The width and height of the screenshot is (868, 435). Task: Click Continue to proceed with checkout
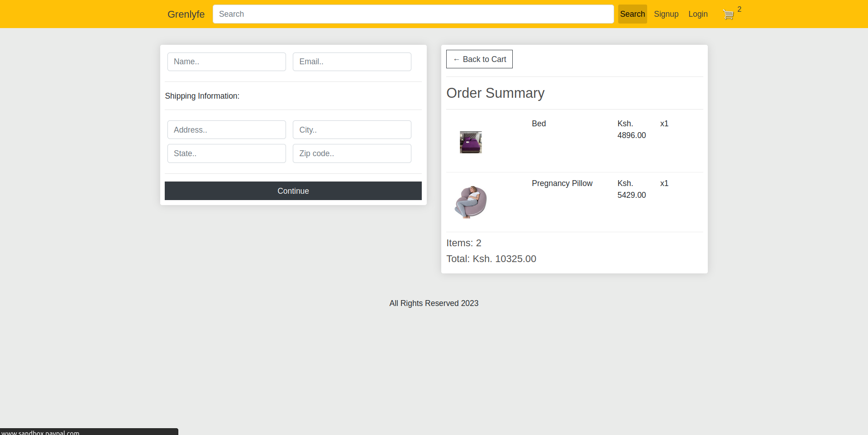coord(293,191)
